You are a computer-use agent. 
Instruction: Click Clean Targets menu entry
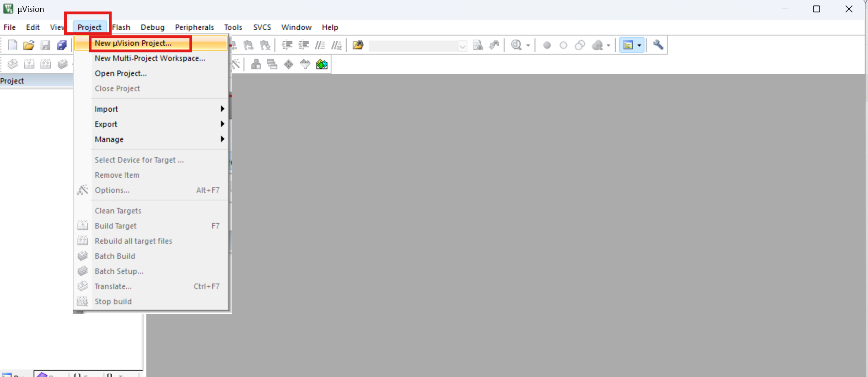pyautogui.click(x=151, y=211)
